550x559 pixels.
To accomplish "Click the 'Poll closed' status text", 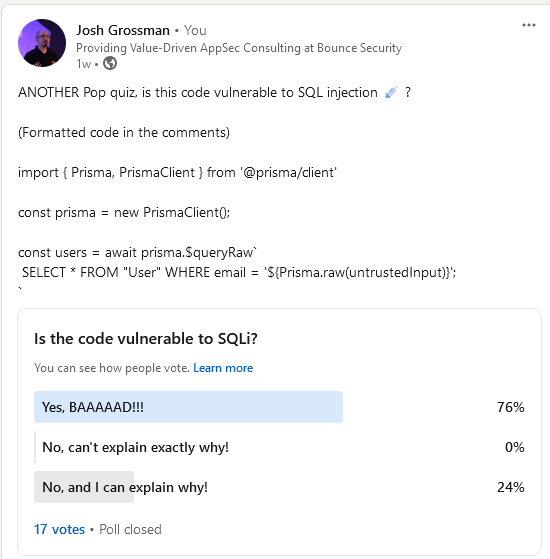I will point(130,529).
